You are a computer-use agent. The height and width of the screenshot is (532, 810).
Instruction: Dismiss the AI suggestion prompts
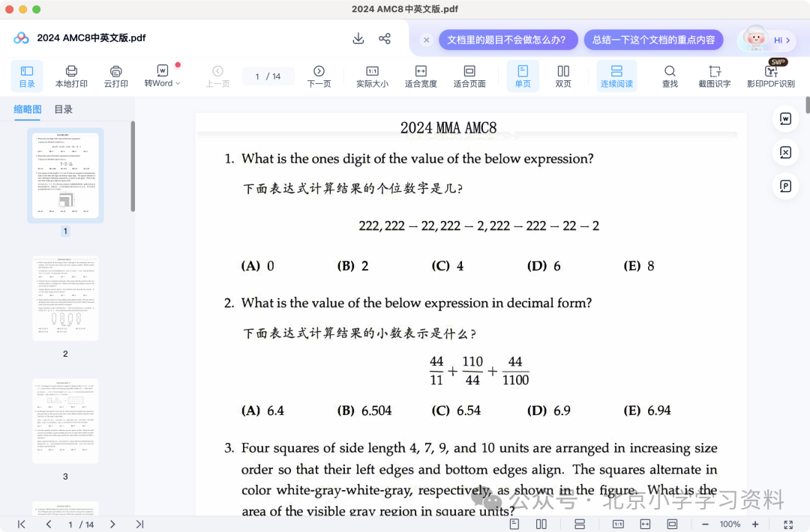[x=426, y=40]
